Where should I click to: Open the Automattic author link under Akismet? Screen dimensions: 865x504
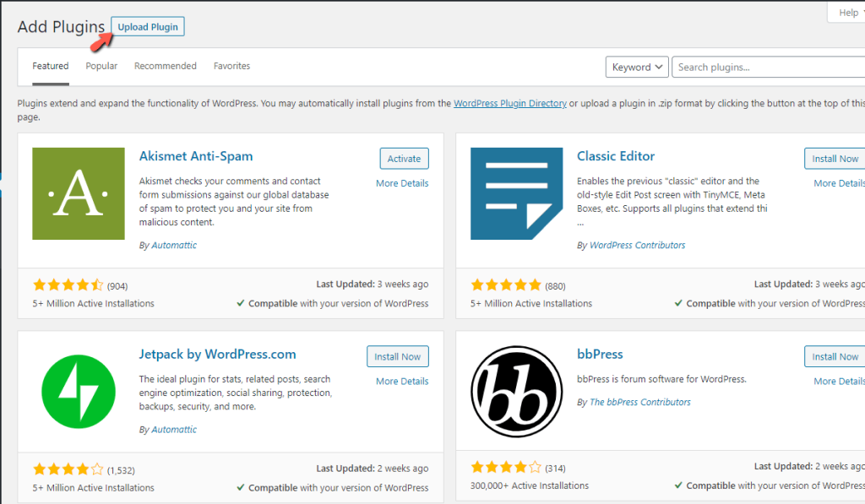click(174, 245)
